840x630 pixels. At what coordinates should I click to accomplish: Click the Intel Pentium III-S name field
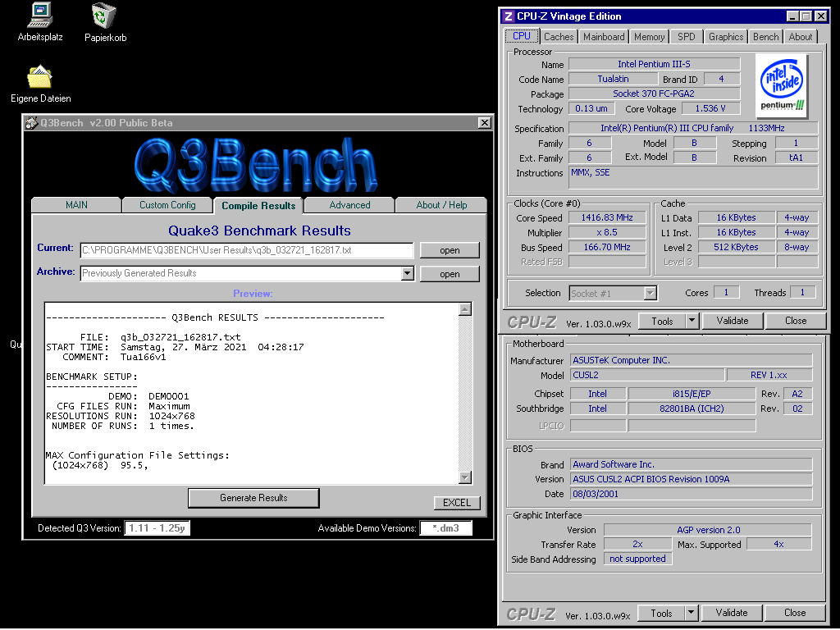pos(654,64)
